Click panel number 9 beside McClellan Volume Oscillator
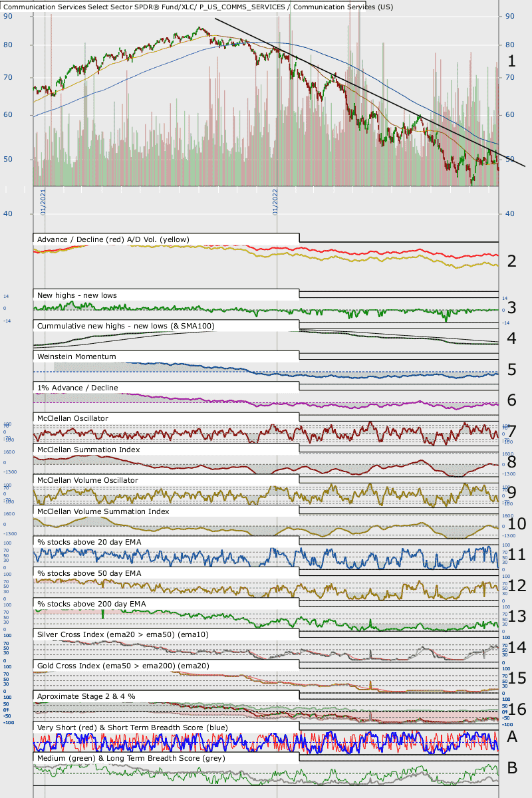The height and width of the screenshot is (798, 532). pos(512,493)
